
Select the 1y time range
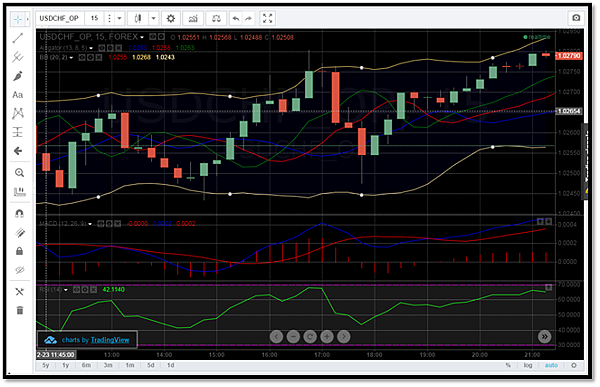[x=66, y=365]
